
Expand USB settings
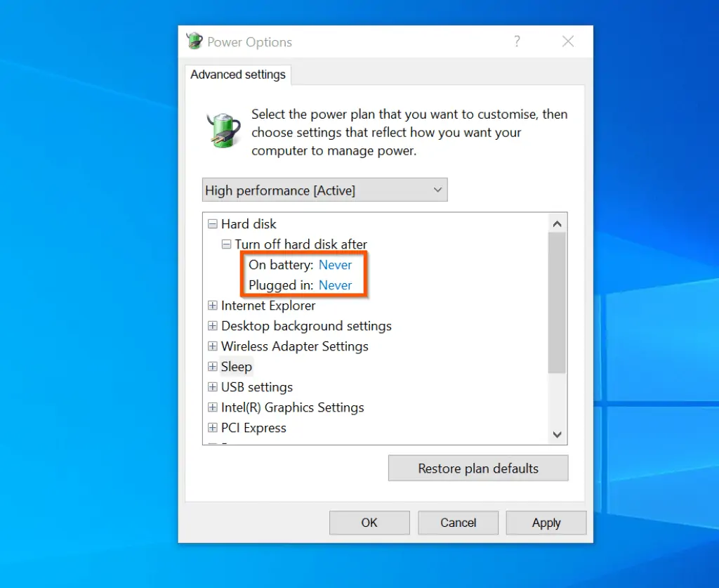tap(212, 386)
